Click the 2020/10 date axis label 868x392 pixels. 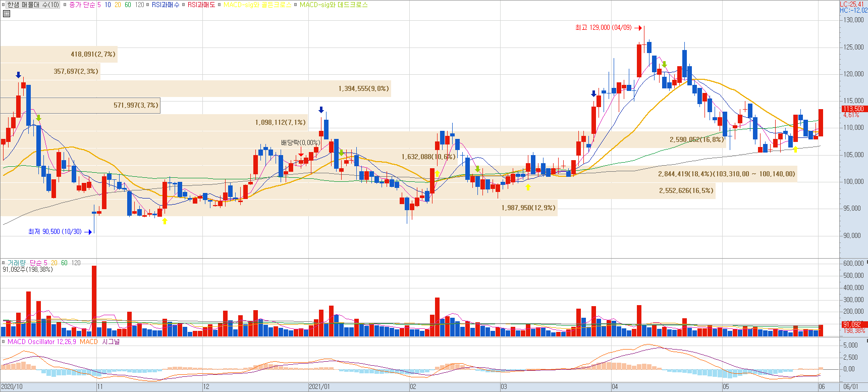coord(12,387)
